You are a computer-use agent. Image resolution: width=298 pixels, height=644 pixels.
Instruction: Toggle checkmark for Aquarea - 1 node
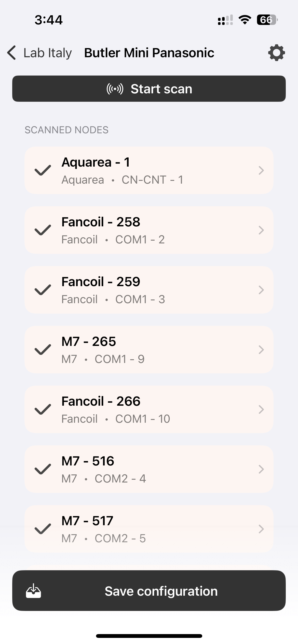click(x=43, y=170)
